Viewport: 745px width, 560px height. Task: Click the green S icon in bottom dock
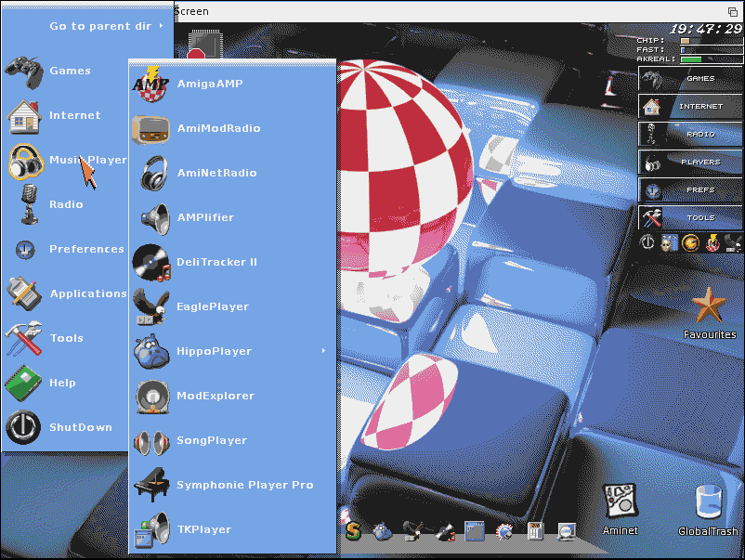pyautogui.click(x=353, y=531)
